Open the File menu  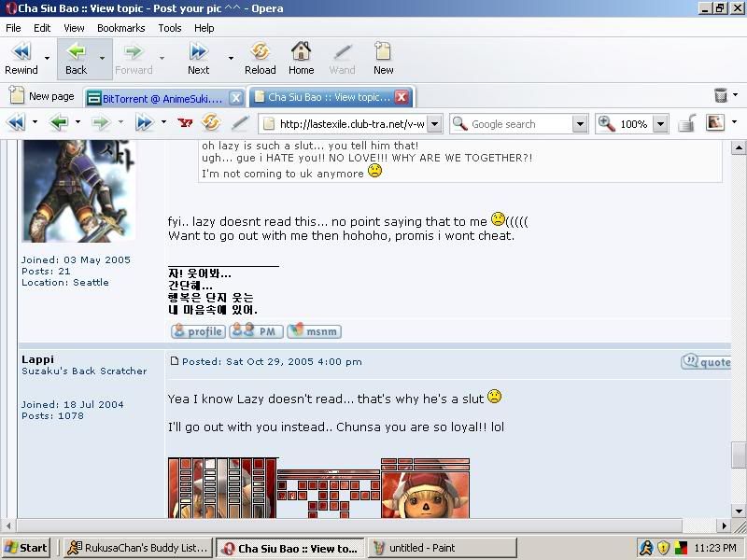[13, 28]
